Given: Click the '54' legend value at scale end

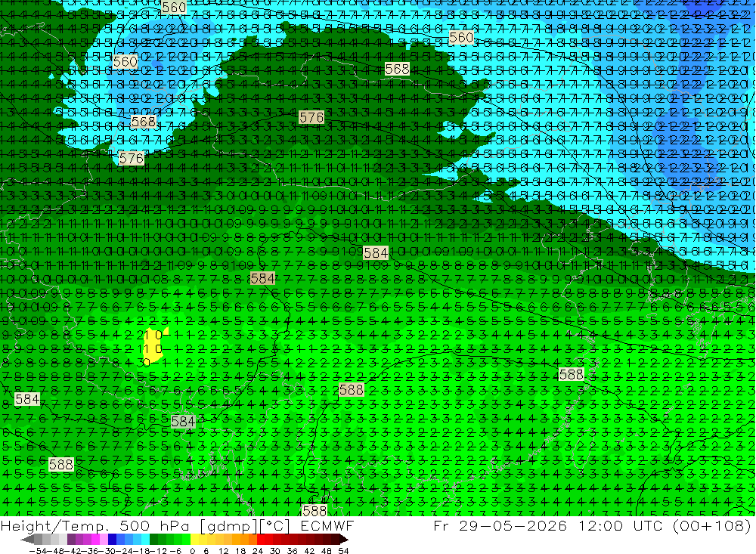Looking at the screenshot, I should point(343,551).
